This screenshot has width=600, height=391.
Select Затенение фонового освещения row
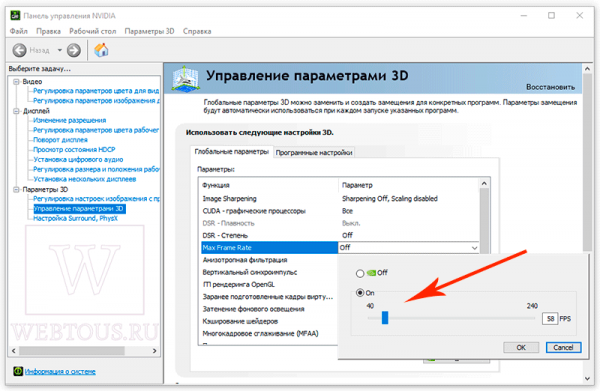(269, 309)
